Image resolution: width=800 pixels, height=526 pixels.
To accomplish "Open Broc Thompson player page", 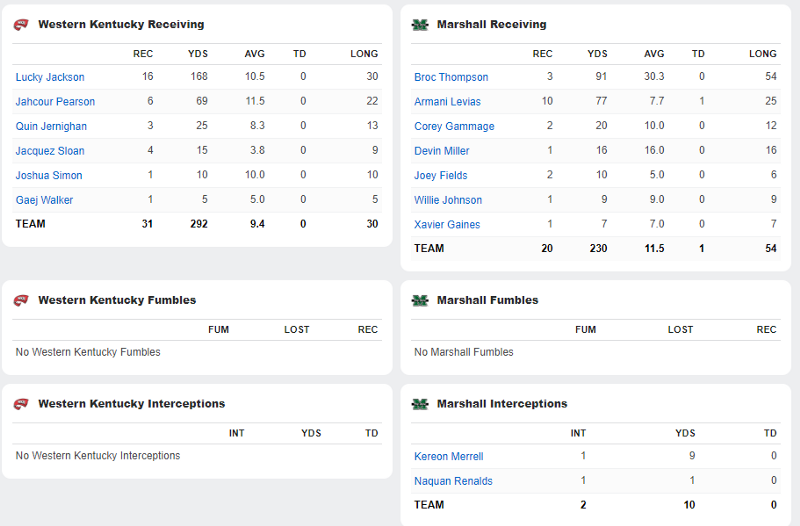I will point(451,77).
